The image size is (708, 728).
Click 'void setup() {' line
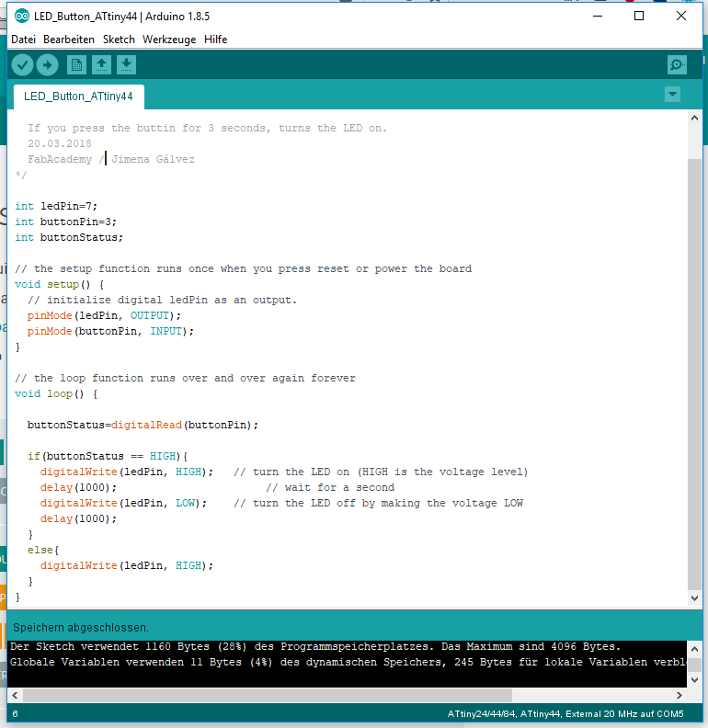[x=60, y=285]
